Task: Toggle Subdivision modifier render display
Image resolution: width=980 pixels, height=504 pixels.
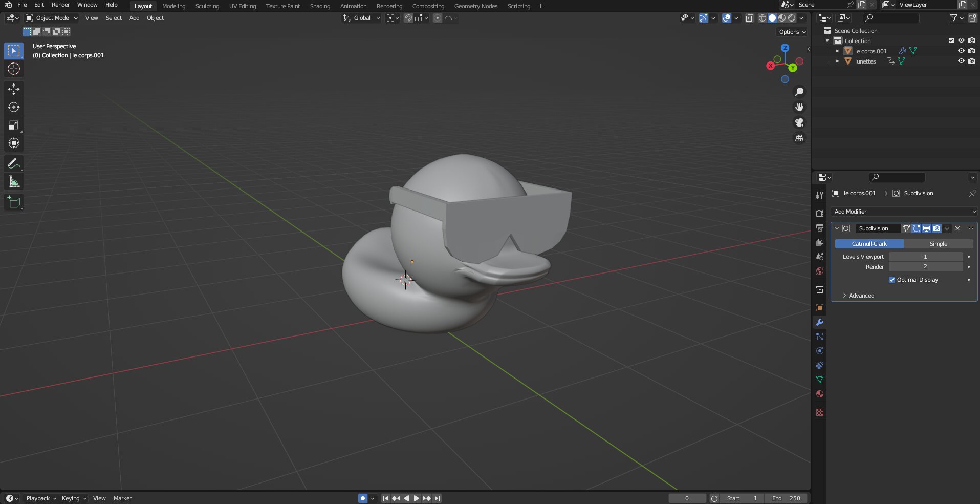Action: click(937, 228)
